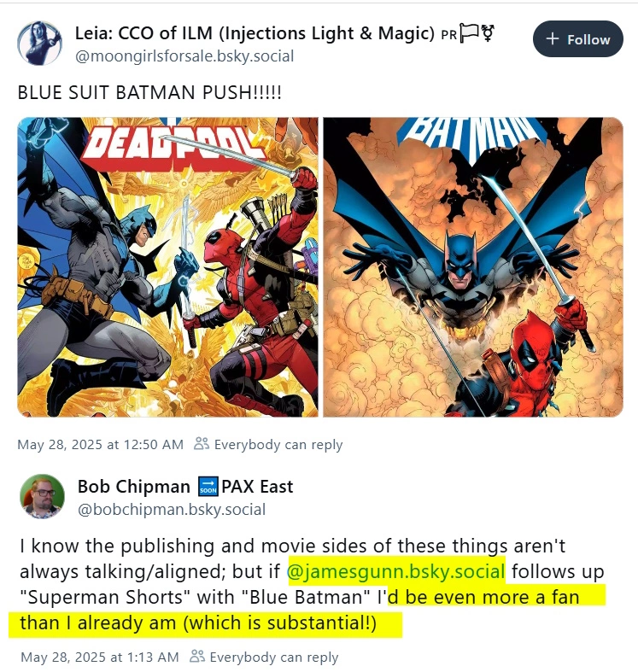Open the May 28, 2025 12:50 AM timestamp
Screen dimensions: 638x672
(100, 444)
